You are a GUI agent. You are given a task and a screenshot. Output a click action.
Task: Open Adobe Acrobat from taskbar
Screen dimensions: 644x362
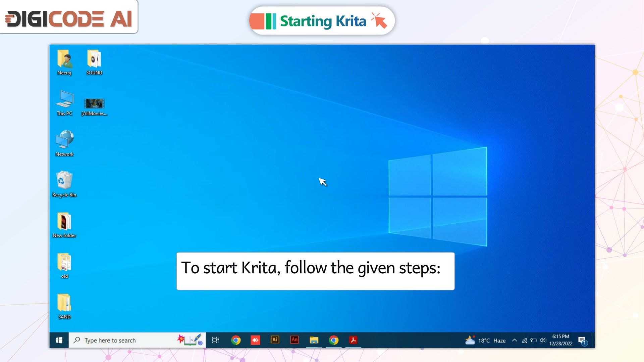click(353, 340)
